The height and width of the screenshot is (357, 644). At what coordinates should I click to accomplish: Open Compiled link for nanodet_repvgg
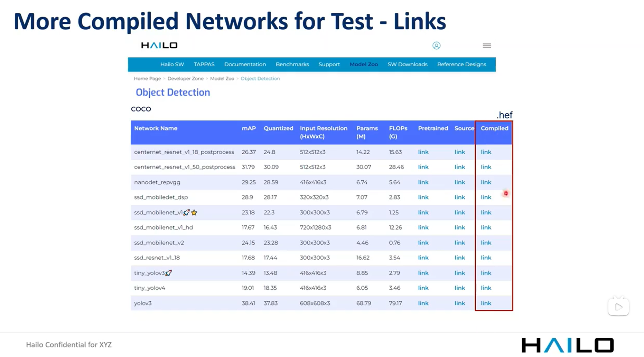point(486,182)
